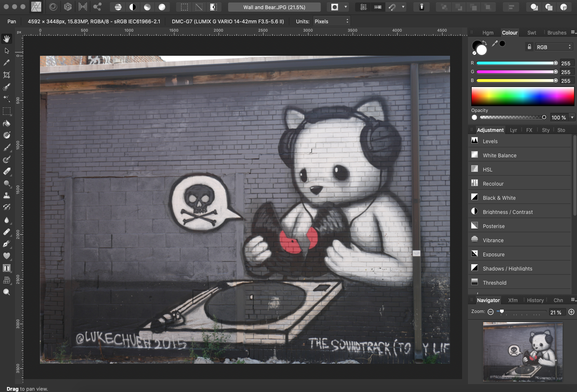Select the Flood Select magic wand tool
The height and width of the screenshot is (392, 577).
point(7,99)
